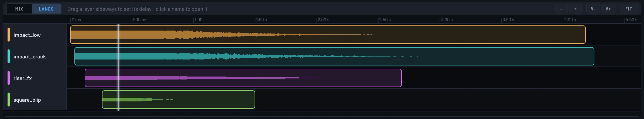Screen dimensions: 644x119
Task: Open the impact_low layer name
Action: pyautogui.click(x=27, y=35)
